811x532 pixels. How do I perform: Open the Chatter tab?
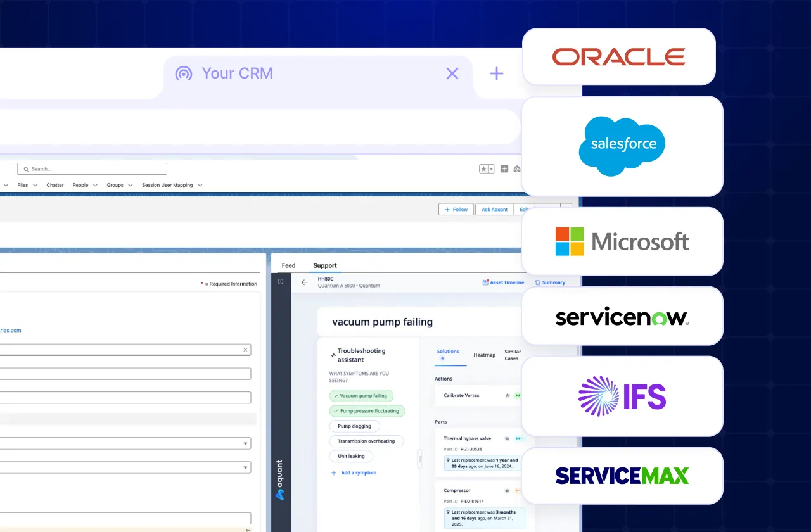pyautogui.click(x=55, y=185)
